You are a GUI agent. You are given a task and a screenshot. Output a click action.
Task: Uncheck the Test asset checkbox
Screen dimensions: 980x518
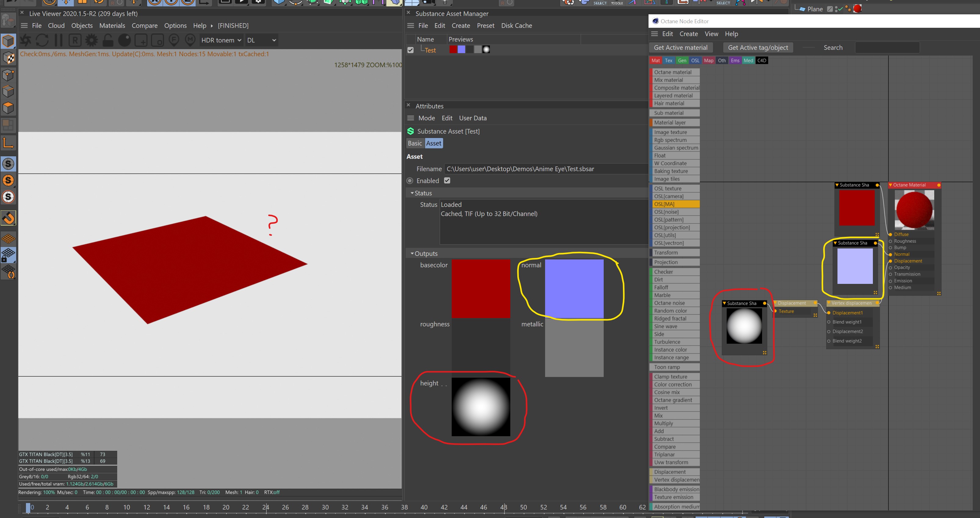point(410,50)
